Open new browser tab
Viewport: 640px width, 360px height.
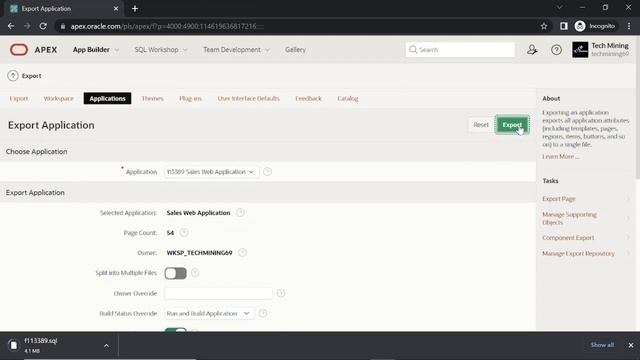135,9
